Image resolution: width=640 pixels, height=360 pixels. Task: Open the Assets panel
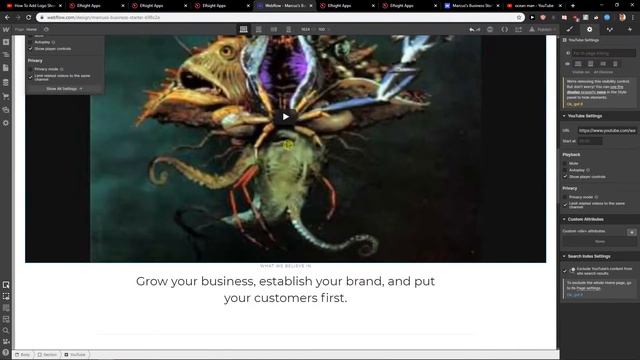[6, 110]
